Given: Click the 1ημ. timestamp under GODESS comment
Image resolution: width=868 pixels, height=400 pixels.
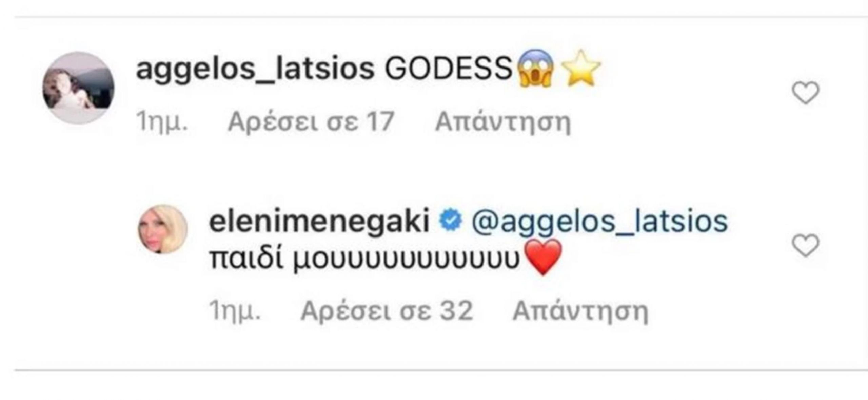Looking at the screenshot, I should click(161, 121).
